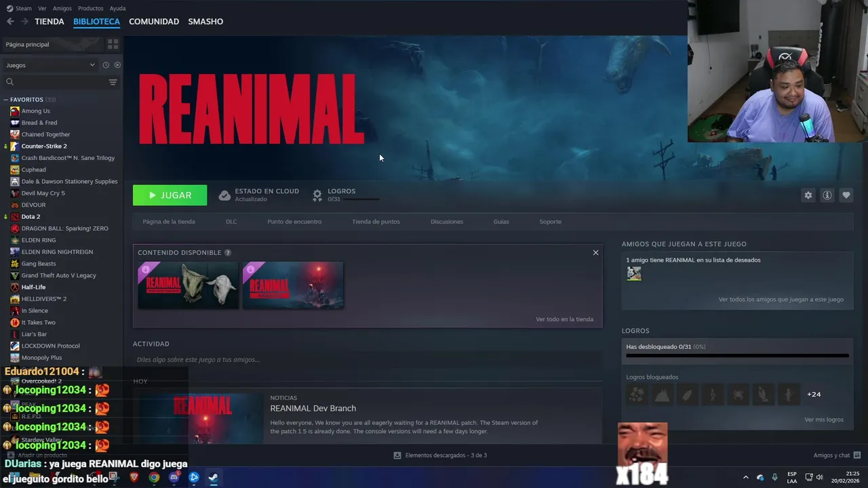Switch library to grid view icon
This screenshot has height=488, width=868.
[113, 44]
